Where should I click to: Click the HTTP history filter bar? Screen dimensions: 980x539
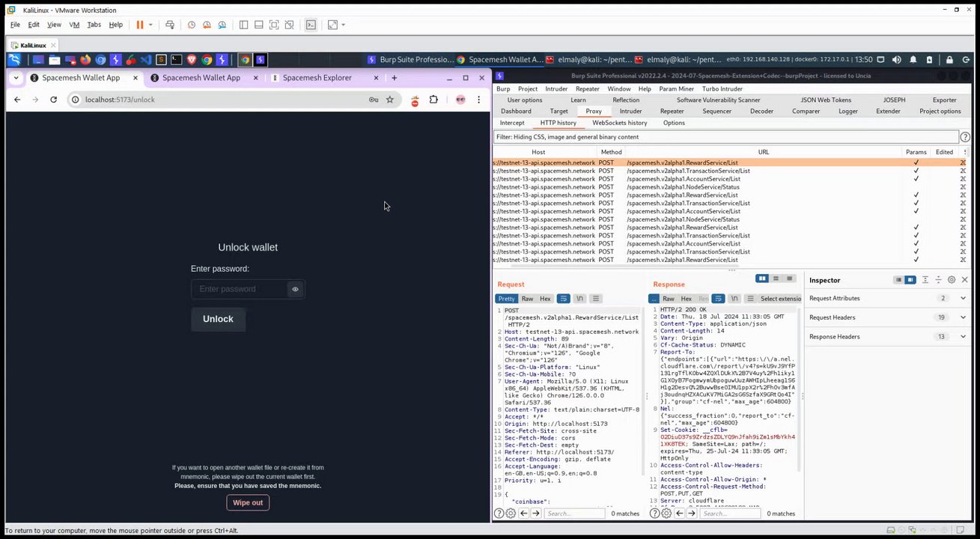(x=725, y=137)
